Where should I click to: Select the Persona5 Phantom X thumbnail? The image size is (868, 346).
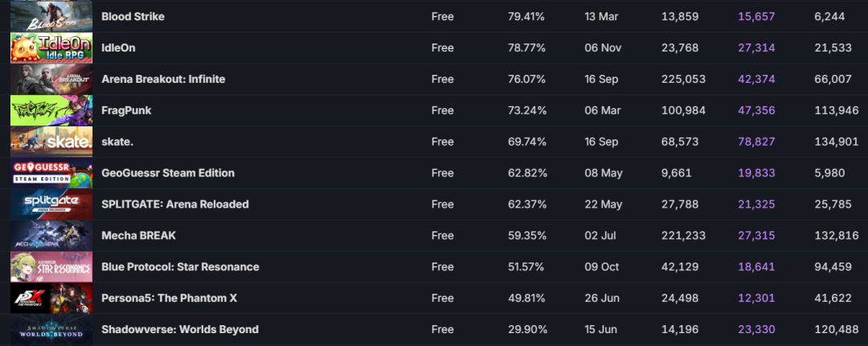(51, 299)
